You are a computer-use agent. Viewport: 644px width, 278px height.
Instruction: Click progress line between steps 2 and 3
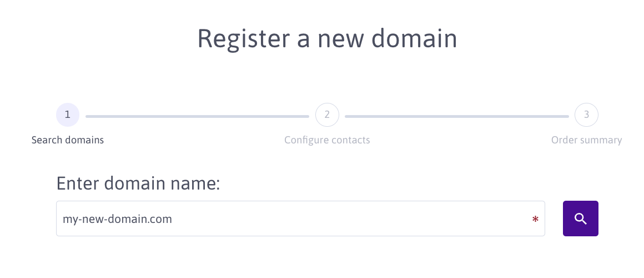tap(456, 116)
